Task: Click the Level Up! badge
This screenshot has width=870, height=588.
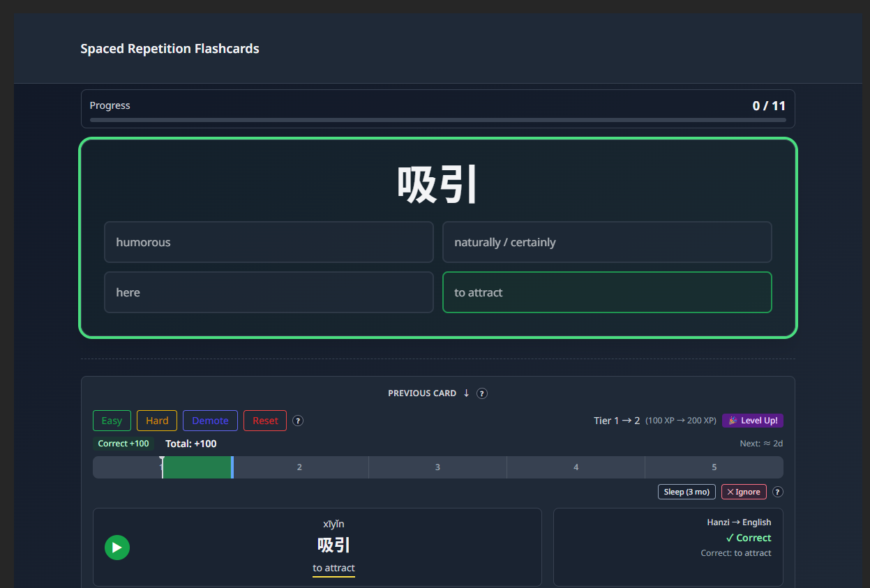Action: 753,420
